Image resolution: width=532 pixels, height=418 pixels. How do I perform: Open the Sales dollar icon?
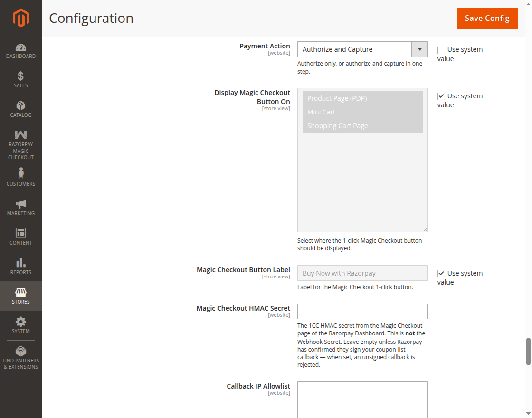tap(21, 76)
